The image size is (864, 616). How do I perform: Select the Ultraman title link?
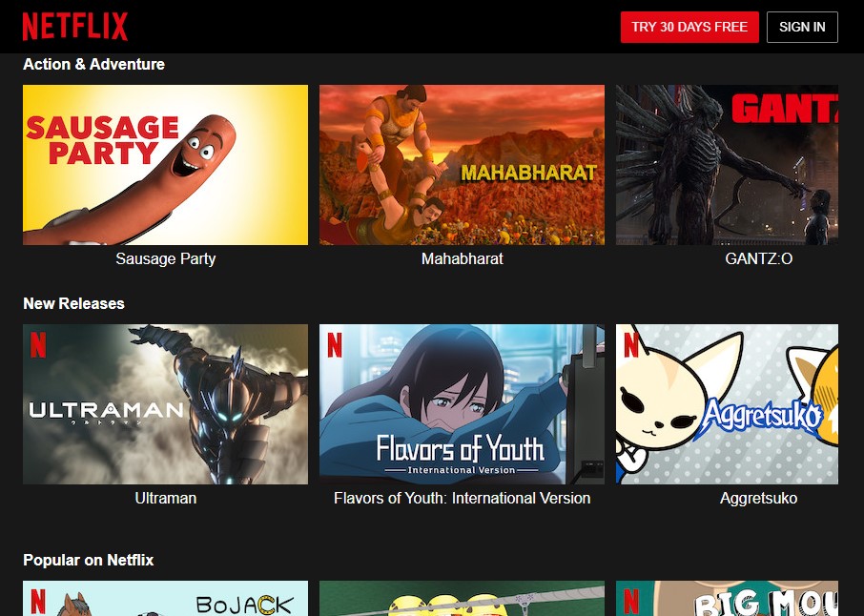pyautogui.click(x=165, y=498)
